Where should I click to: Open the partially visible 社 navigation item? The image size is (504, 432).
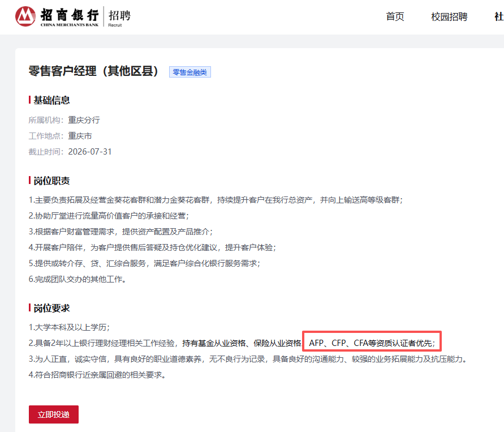point(498,16)
